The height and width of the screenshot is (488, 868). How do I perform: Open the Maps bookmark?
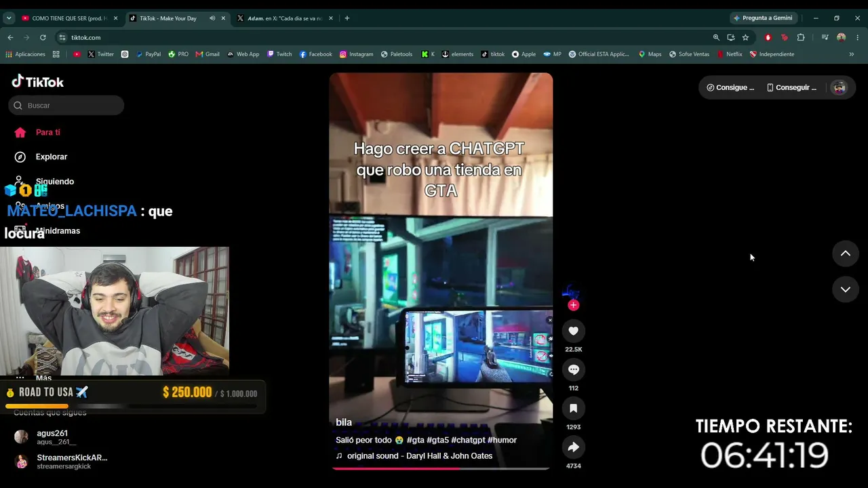point(650,54)
